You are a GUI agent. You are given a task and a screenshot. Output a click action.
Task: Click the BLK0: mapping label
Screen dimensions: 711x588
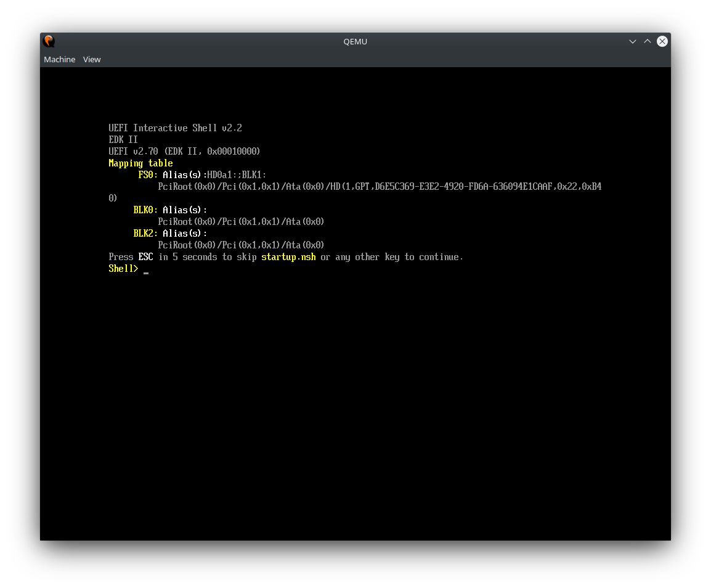point(145,210)
